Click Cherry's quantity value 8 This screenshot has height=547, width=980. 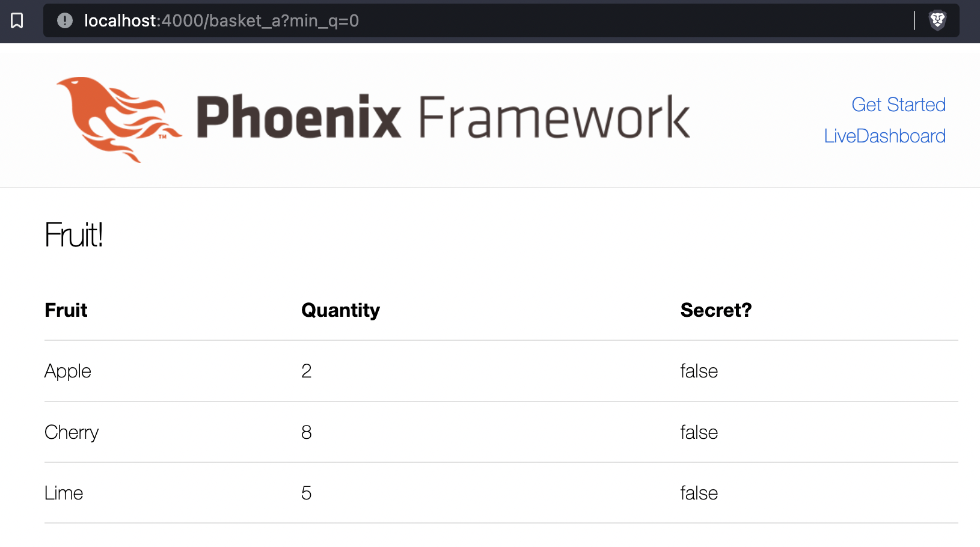click(x=306, y=432)
